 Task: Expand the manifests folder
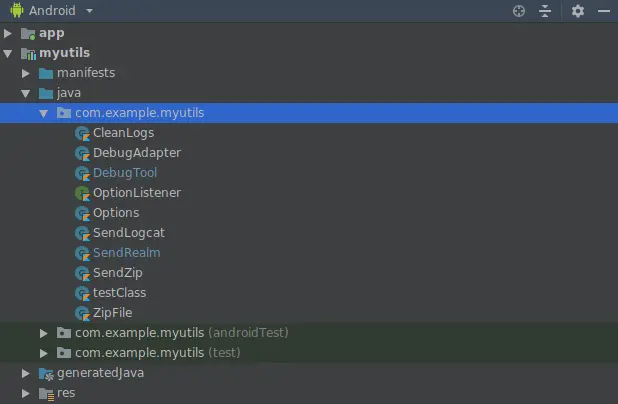[x=27, y=73]
